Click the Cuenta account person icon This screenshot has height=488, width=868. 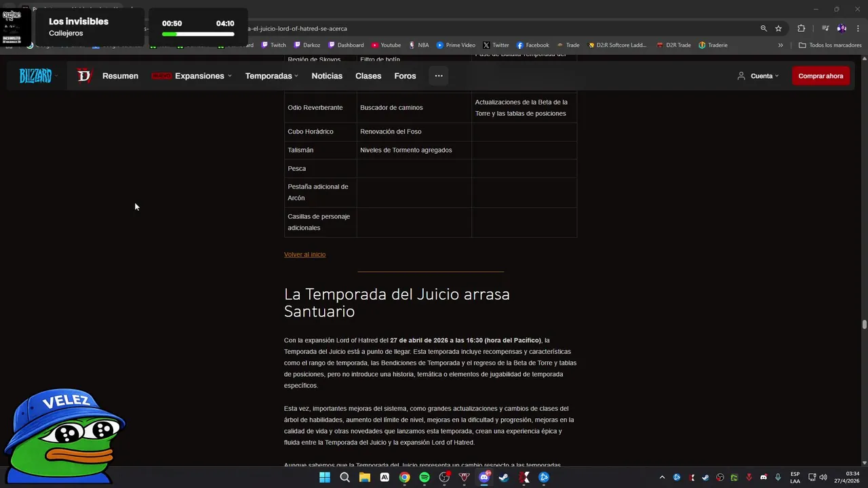[x=741, y=76]
